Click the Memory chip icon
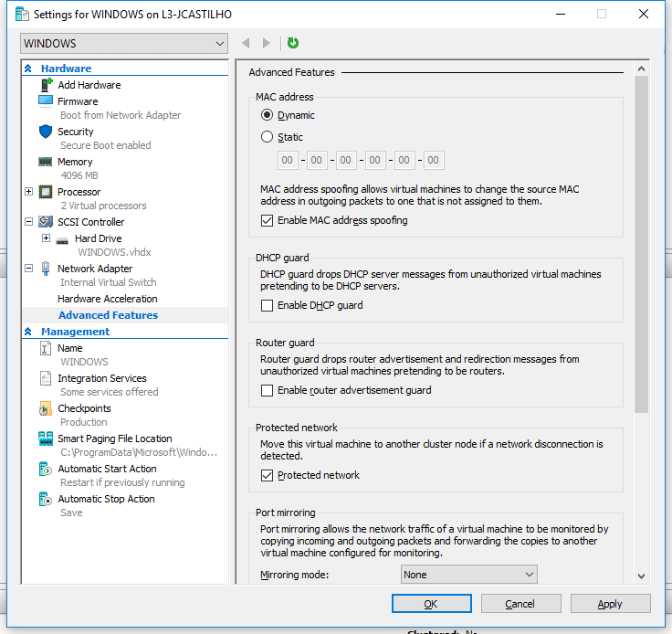Image resolution: width=672 pixels, height=634 pixels. 46,162
